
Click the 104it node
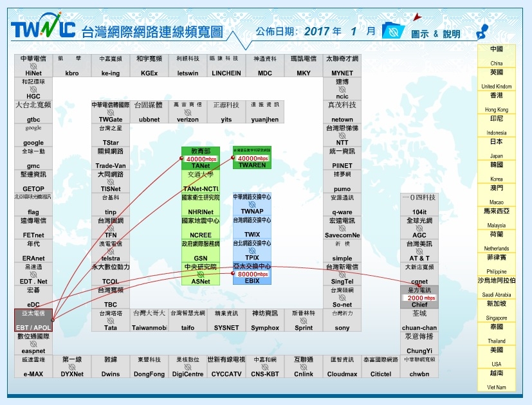(x=419, y=204)
